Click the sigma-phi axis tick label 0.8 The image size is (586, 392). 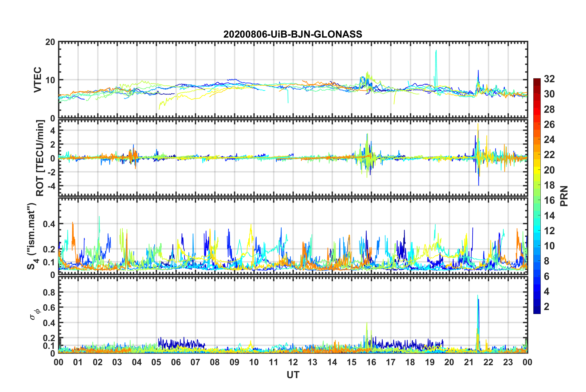49,292
